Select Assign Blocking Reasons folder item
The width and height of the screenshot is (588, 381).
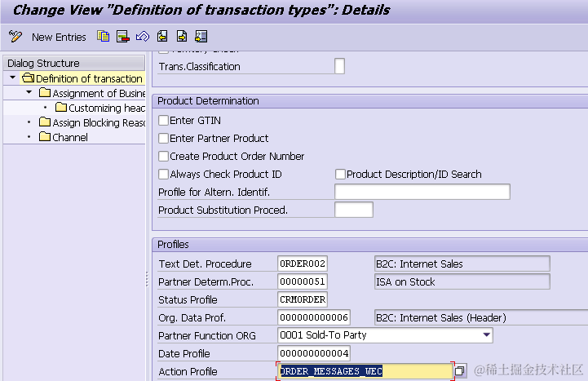92,122
